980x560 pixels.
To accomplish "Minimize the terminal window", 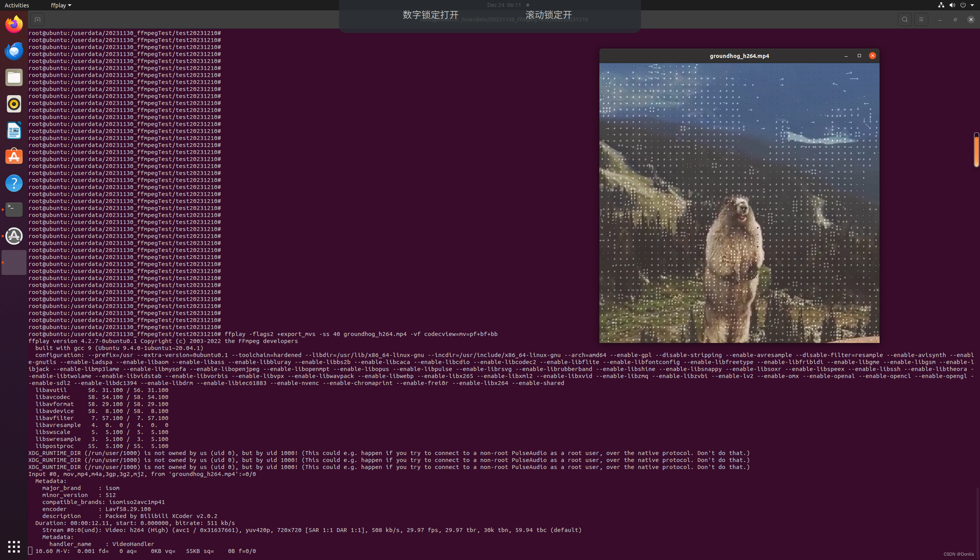I will coord(940,19).
